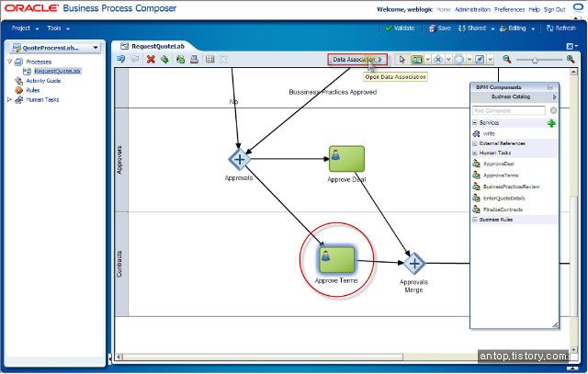This screenshot has width=588, height=374.
Task: Open the Preferences link
Action: [509, 9]
